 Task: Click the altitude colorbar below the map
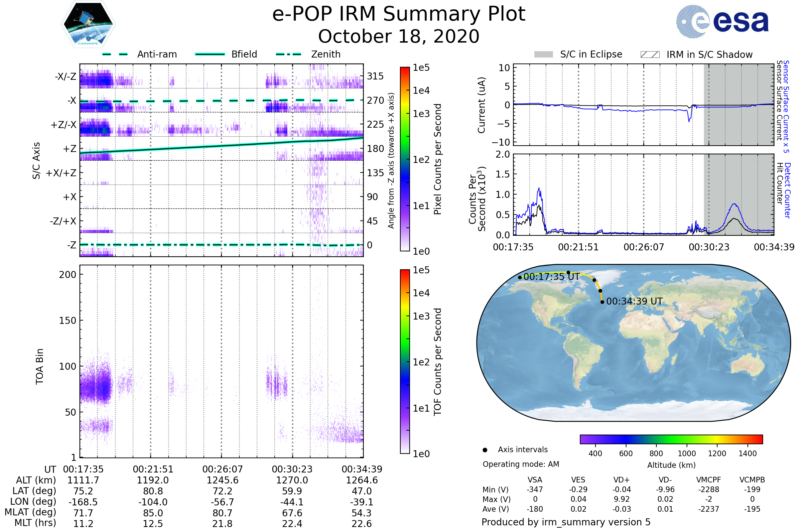671,439
